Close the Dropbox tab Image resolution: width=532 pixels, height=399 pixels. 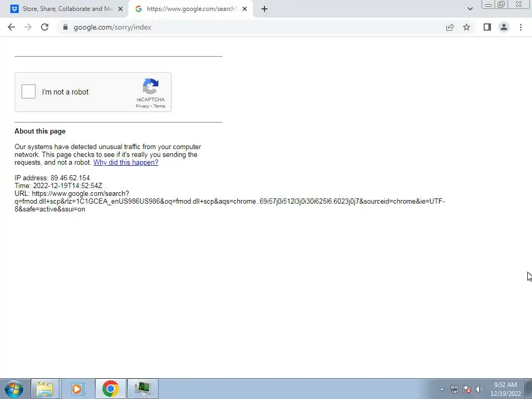(x=121, y=9)
